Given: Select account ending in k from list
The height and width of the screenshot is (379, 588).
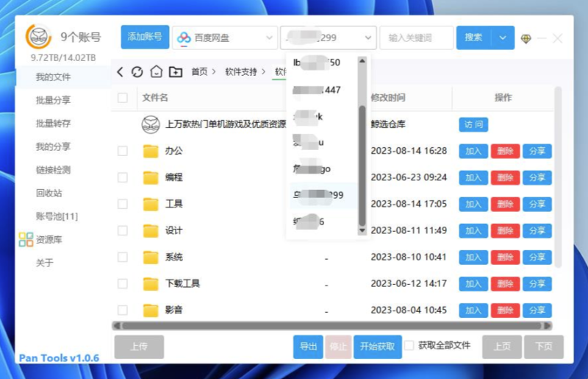Looking at the screenshot, I should pyautogui.click(x=323, y=116).
